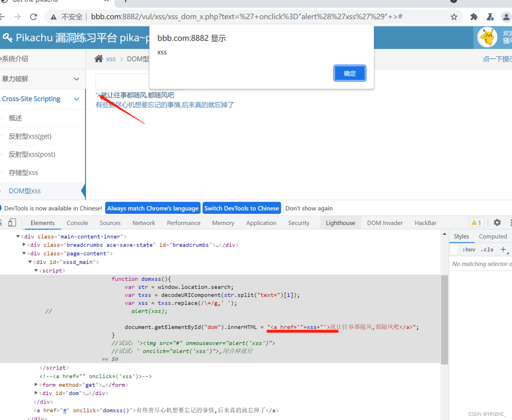The image size is (512, 420).
Task: Switch to the Sources tab
Action: point(110,223)
